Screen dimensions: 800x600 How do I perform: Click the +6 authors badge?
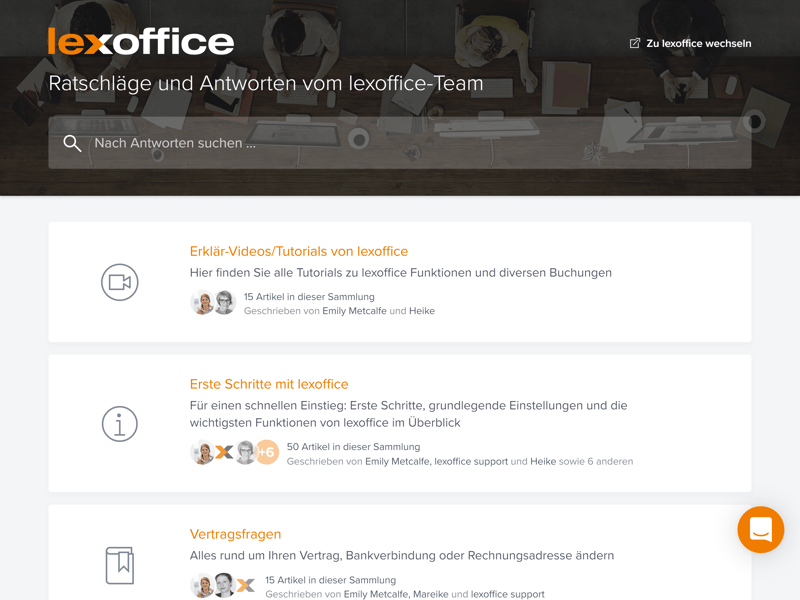pyautogui.click(x=267, y=452)
